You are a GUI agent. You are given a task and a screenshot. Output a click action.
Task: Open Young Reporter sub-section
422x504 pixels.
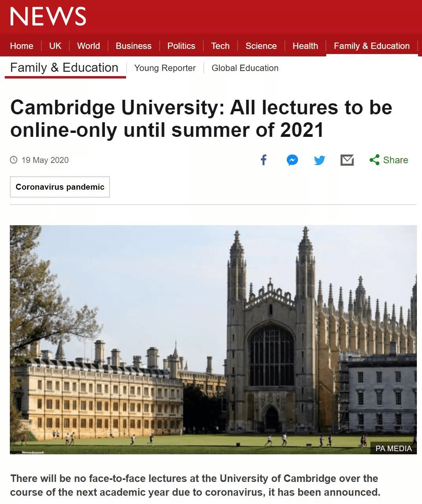[x=165, y=68]
